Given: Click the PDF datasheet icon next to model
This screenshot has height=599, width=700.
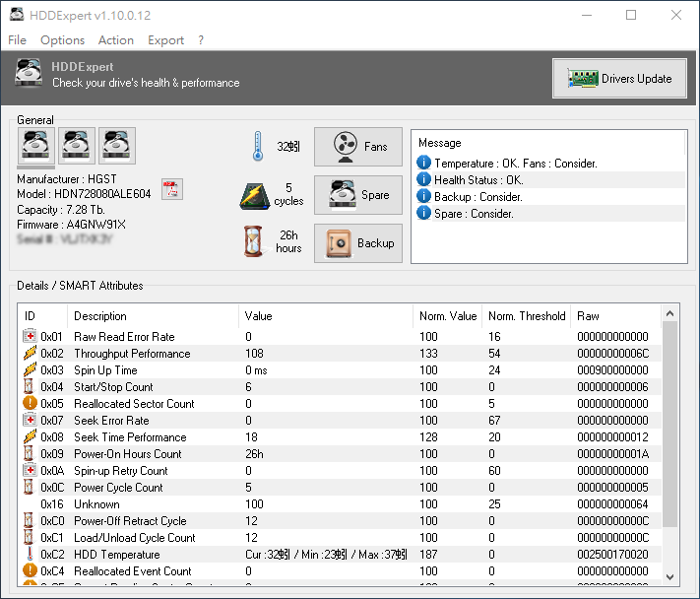Looking at the screenshot, I should pos(171,189).
